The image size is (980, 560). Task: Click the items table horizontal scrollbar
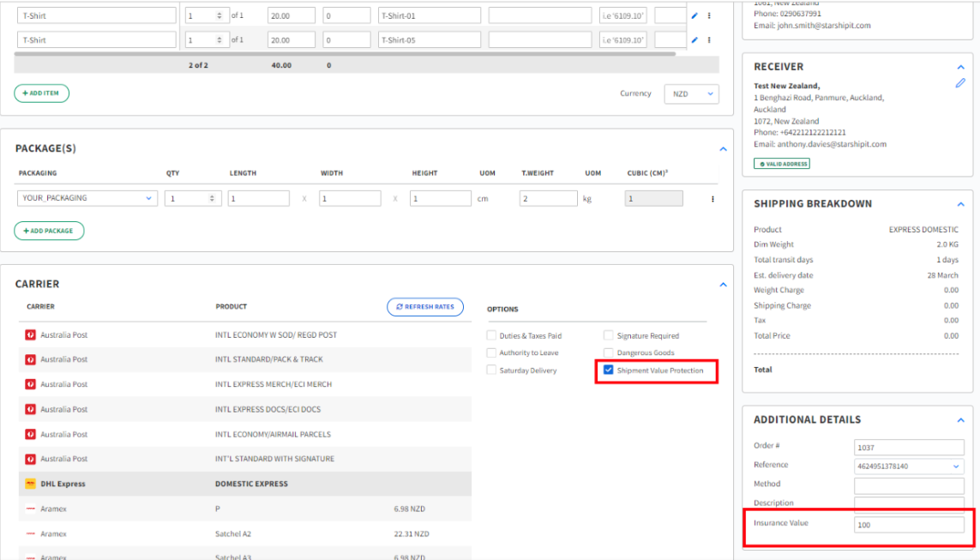[345, 54]
